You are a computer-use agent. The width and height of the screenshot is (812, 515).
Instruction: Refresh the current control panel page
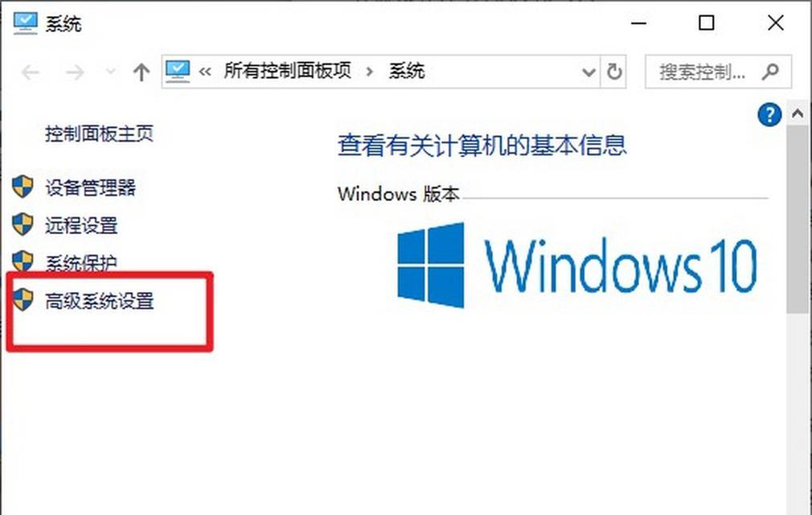pos(613,72)
